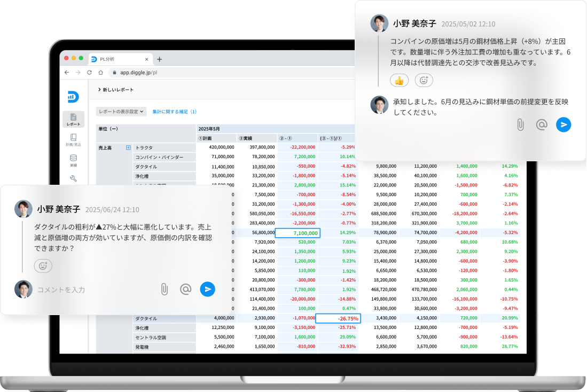587x392 pixels.
Task: Open the 集計に関する補足（1）link
Action: point(174,112)
